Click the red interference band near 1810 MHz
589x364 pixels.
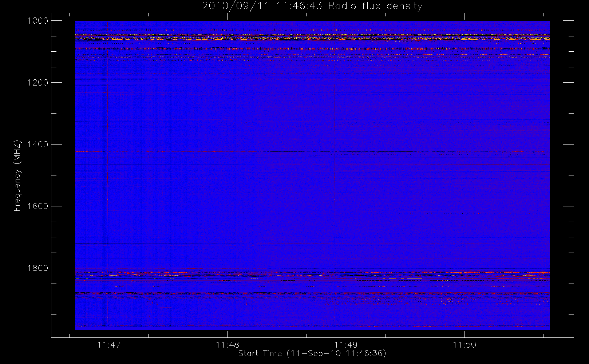312,272
